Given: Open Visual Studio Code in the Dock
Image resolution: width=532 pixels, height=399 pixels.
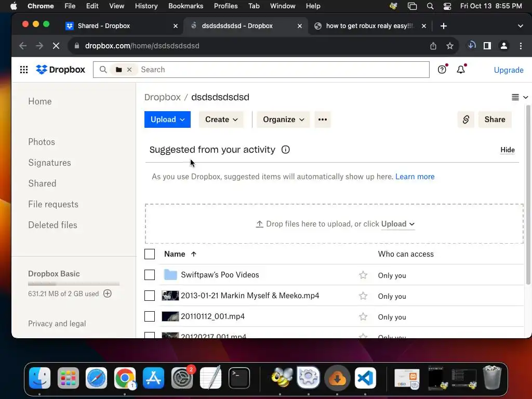Looking at the screenshot, I should (x=365, y=378).
